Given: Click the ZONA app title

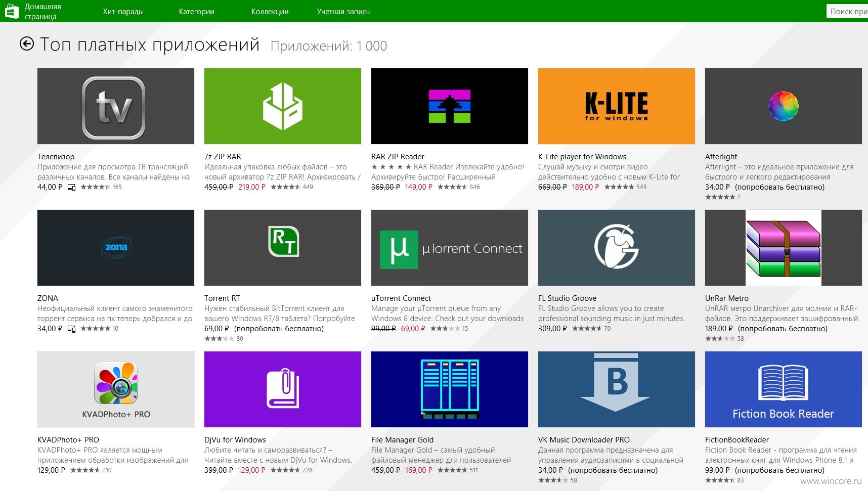Looking at the screenshot, I should click(48, 298).
